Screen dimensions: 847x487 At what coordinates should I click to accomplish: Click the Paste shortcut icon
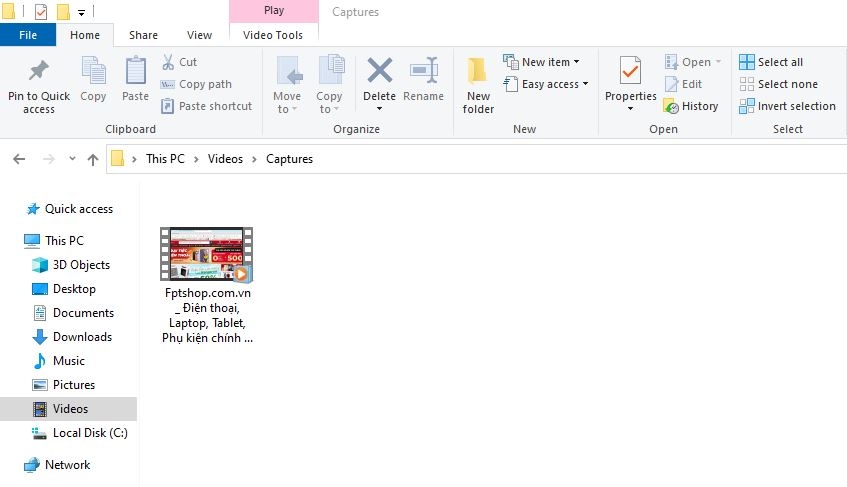[167, 106]
